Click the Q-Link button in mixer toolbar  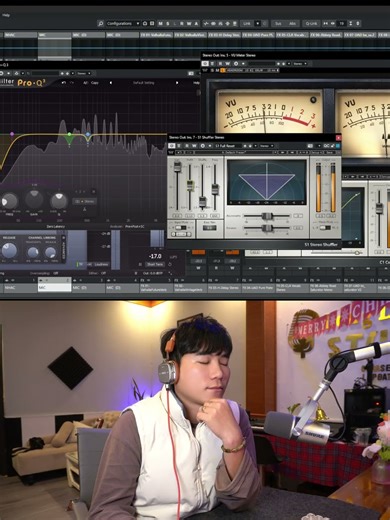tap(311, 23)
